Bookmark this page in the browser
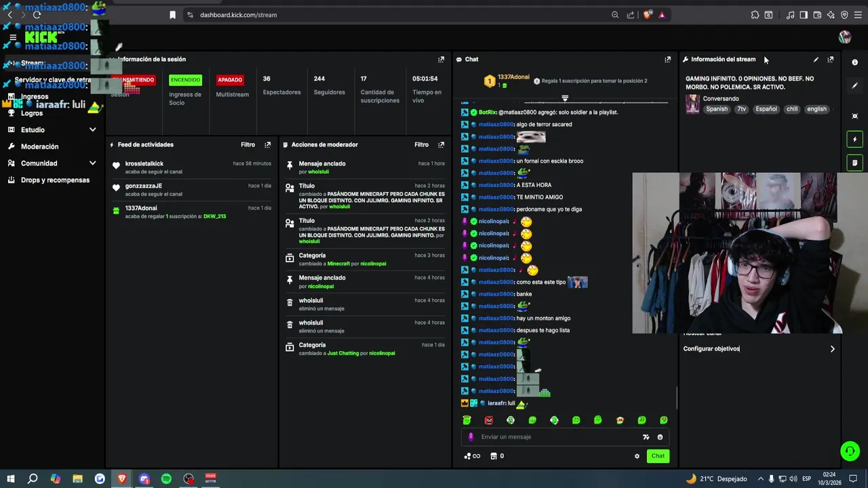The width and height of the screenshot is (868, 488). pos(172,15)
